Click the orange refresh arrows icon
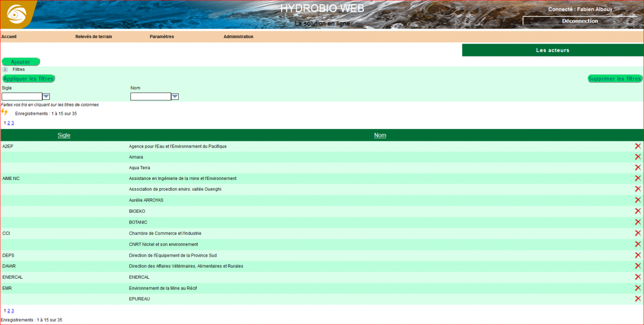The width and height of the screenshot is (644, 325). pos(5,112)
